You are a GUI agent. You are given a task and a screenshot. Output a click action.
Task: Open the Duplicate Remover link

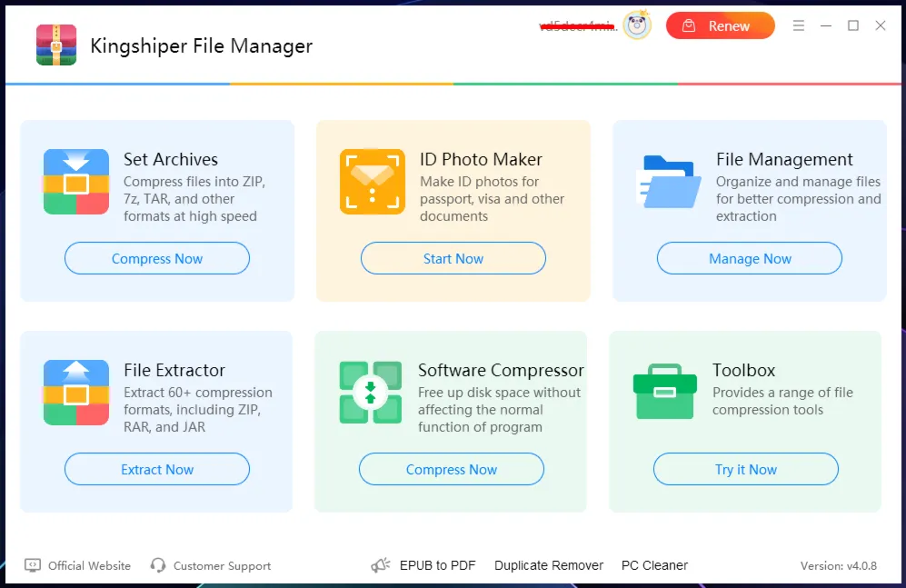549,565
